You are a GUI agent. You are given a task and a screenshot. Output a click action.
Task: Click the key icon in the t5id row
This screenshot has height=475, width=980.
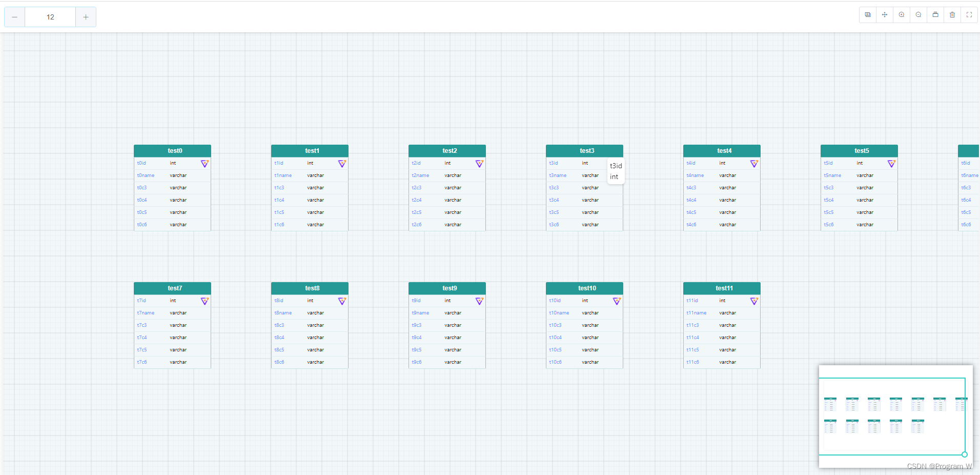891,164
